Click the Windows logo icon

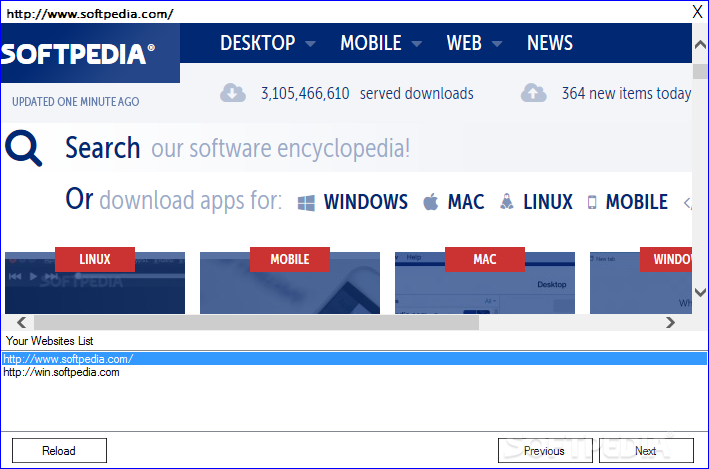(306, 203)
